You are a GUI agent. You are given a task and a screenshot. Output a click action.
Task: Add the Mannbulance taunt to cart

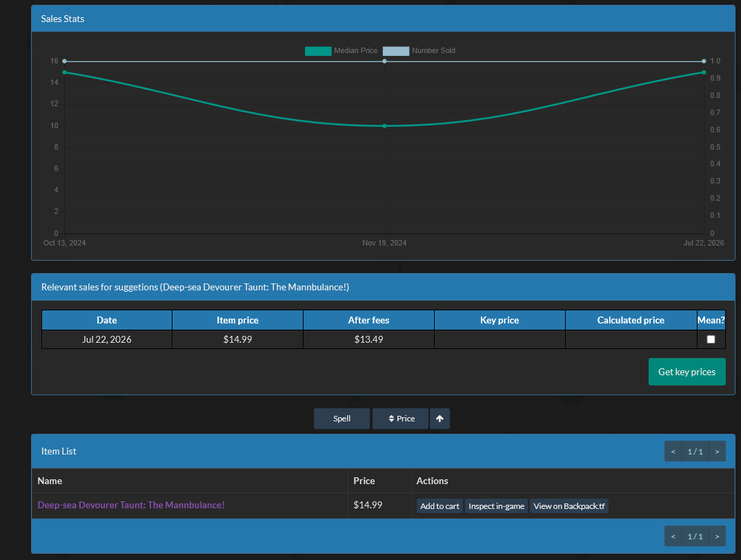(x=439, y=506)
